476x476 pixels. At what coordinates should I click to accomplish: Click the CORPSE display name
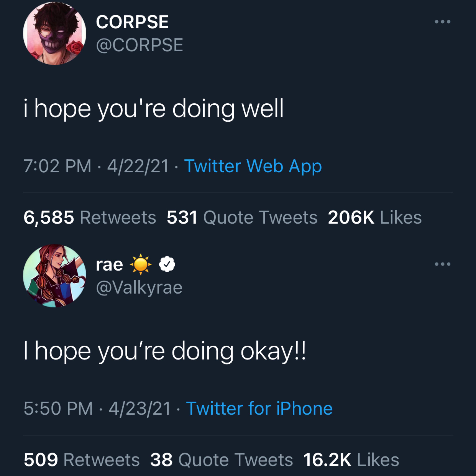click(132, 22)
